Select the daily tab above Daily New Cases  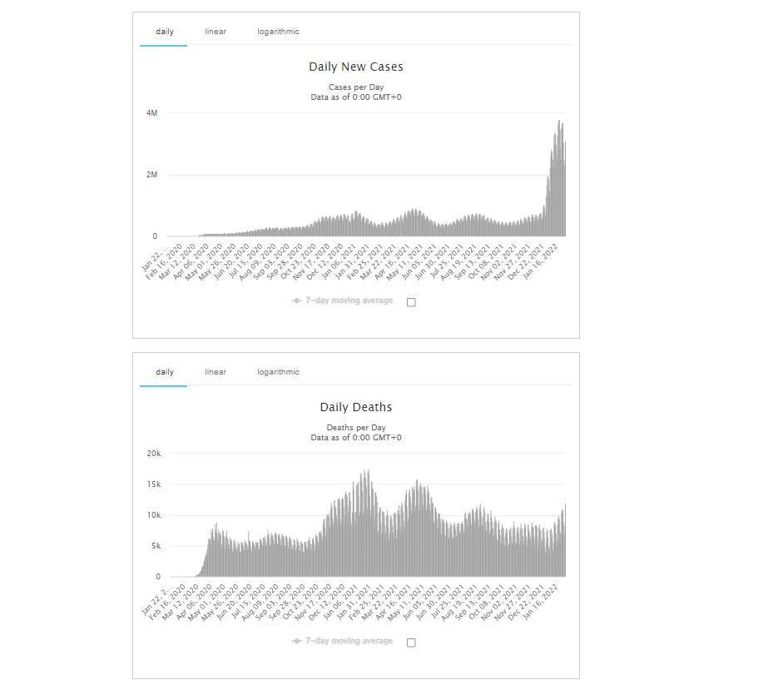click(x=165, y=32)
